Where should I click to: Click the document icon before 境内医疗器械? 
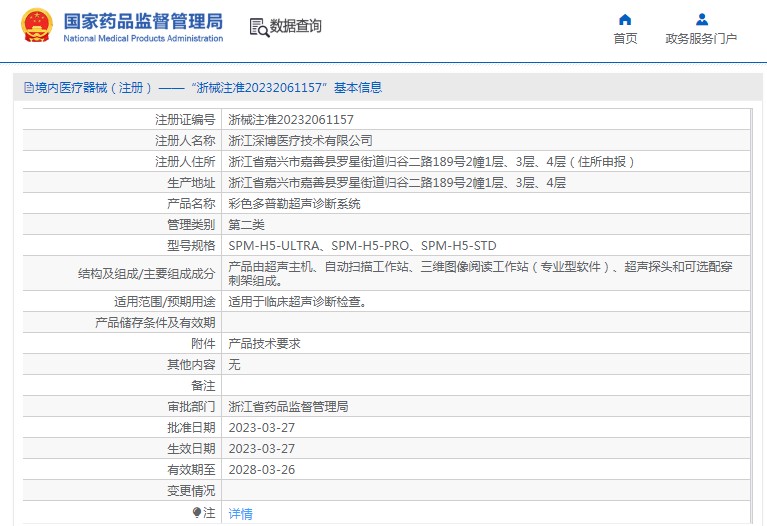tap(28, 88)
